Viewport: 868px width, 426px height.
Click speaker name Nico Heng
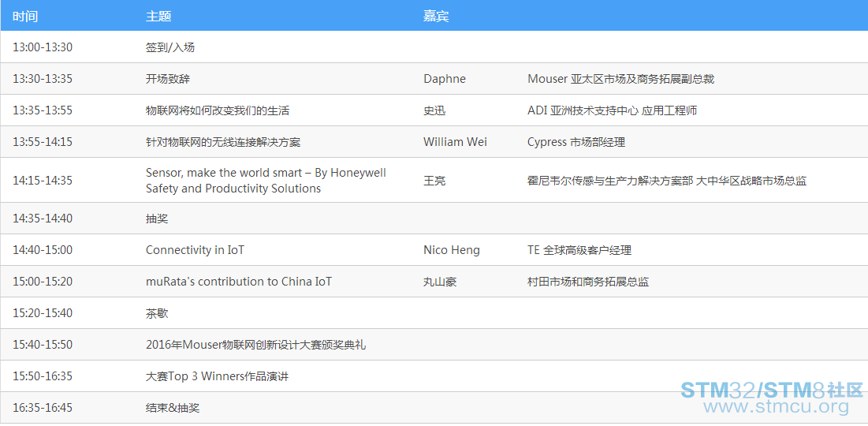click(x=452, y=250)
